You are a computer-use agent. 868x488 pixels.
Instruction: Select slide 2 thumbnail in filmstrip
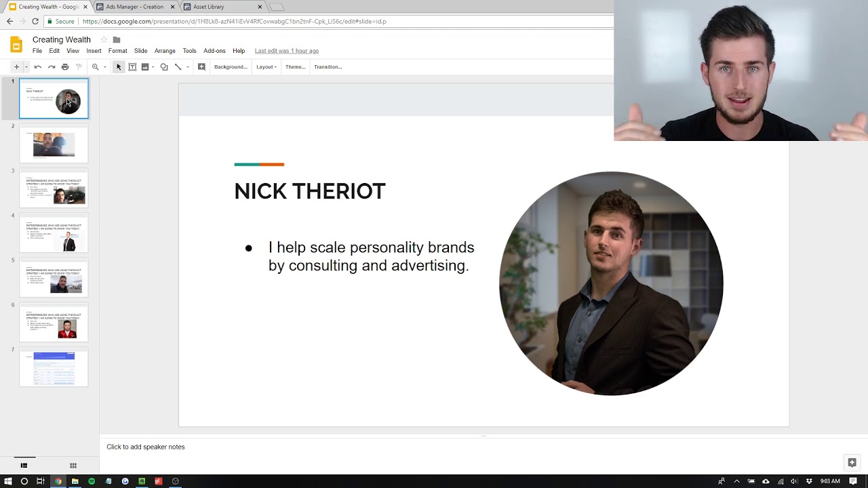(54, 144)
